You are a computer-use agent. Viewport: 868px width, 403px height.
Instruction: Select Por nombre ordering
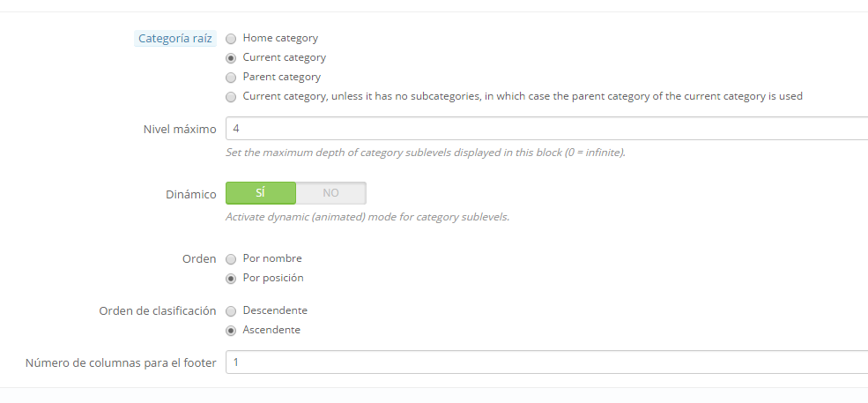click(x=231, y=259)
